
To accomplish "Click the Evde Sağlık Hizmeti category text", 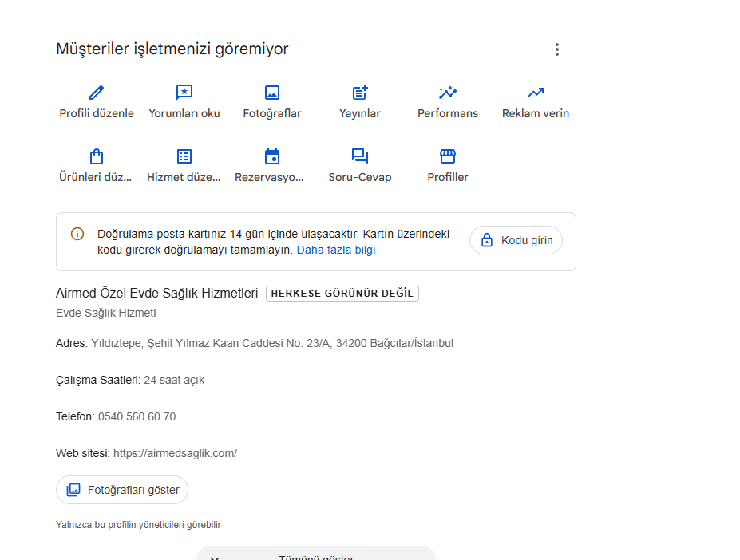I will click(x=105, y=313).
